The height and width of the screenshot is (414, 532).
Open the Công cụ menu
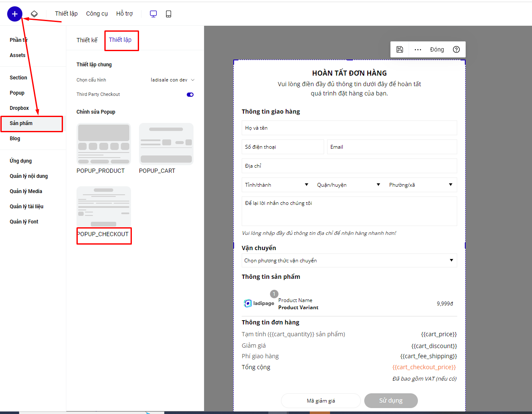pyautogui.click(x=97, y=14)
